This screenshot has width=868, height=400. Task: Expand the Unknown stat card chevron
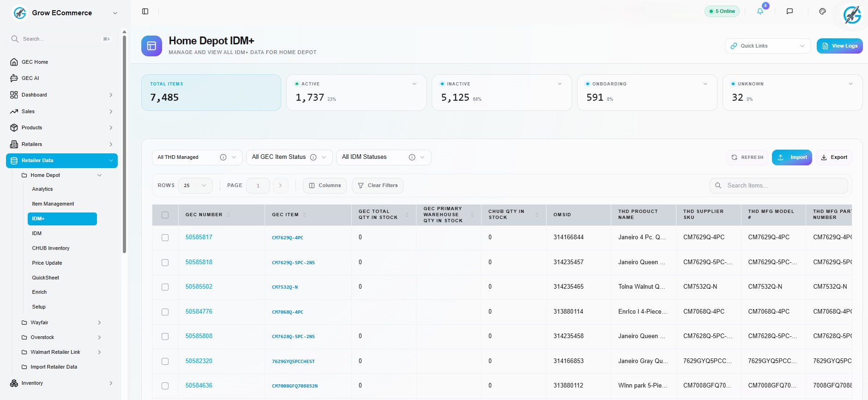coord(850,84)
